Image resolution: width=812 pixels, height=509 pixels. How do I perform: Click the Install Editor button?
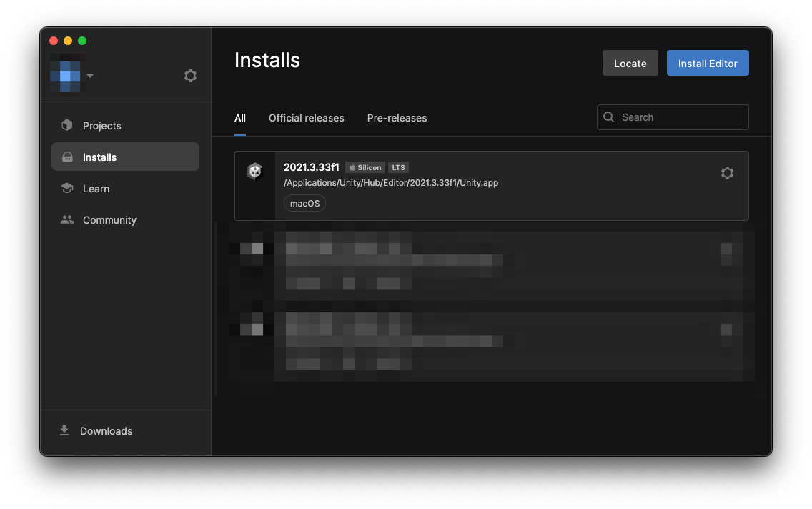[x=708, y=63]
